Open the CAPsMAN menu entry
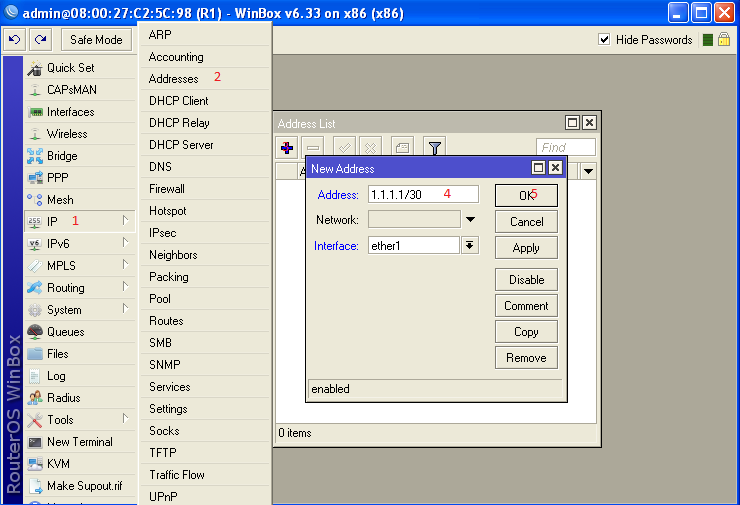 (x=80, y=90)
